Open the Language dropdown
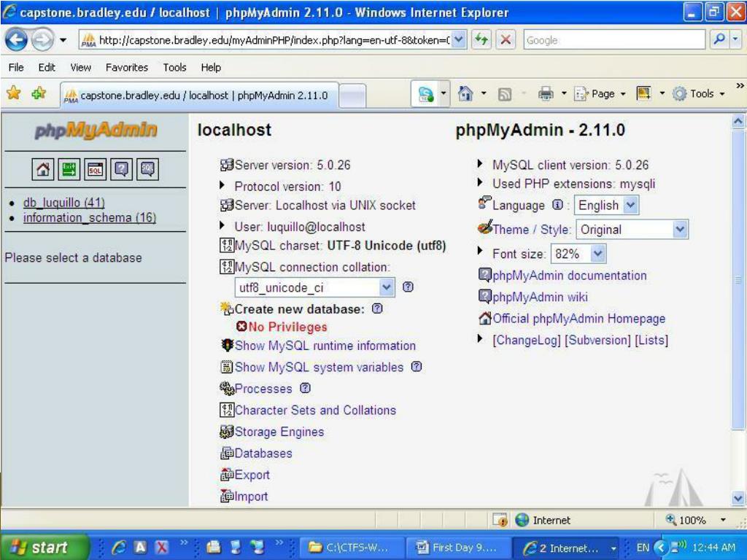The width and height of the screenshot is (747, 560). pyautogui.click(x=606, y=205)
